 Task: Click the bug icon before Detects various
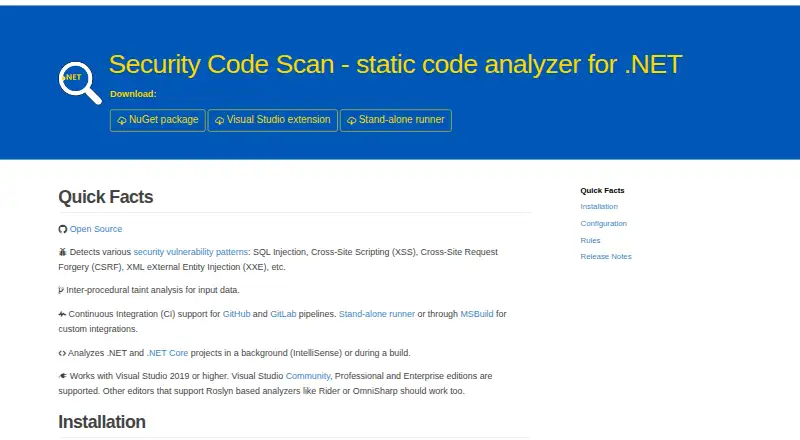click(x=62, y=252)
